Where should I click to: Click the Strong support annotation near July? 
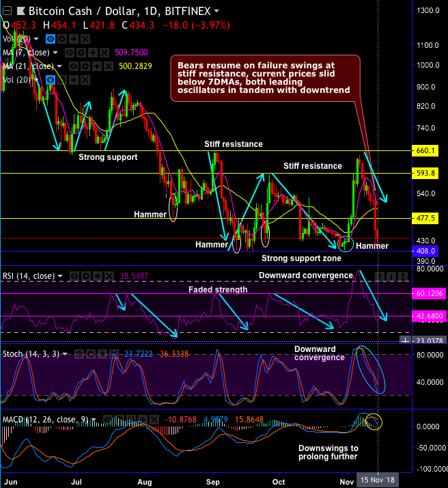point(108,157)
